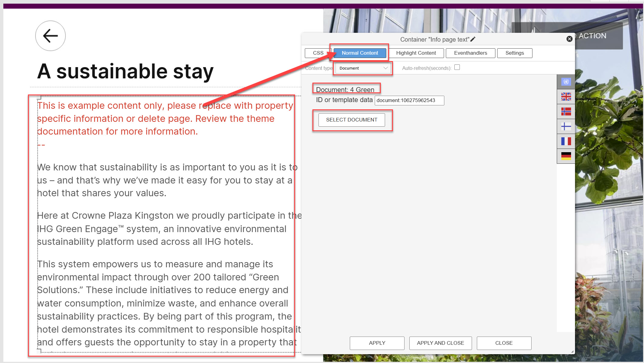Click Apply and Close

(440, 343)
